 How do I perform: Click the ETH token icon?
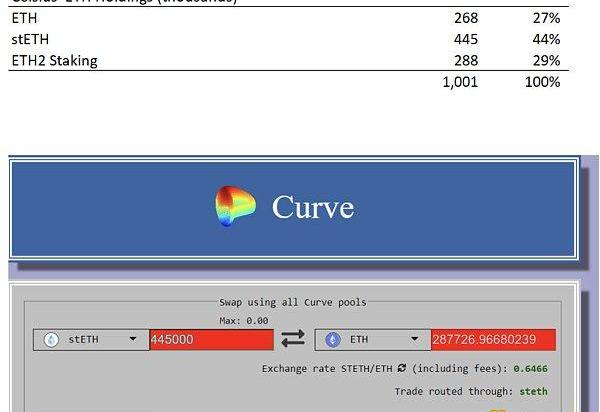point(334,340)
